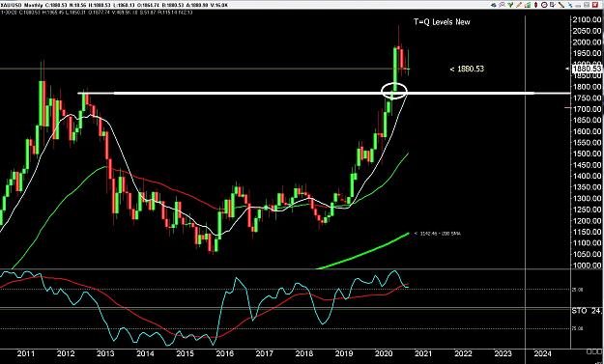The image size is (604, 364).
Task: Click the 2019 year label on time axis
Action: pyautogui.click(x=344, y=353)
